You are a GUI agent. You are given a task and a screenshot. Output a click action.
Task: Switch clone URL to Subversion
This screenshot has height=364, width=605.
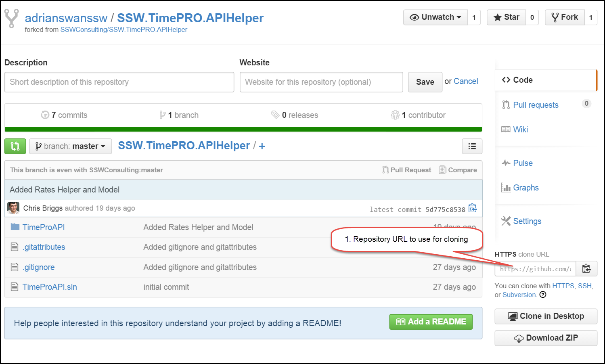(x=519, y=295)
